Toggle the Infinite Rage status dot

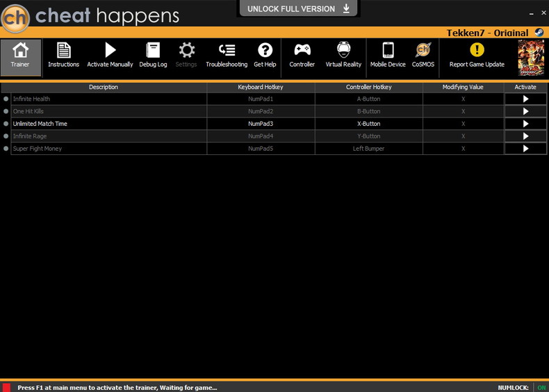(x=6, y=136)
